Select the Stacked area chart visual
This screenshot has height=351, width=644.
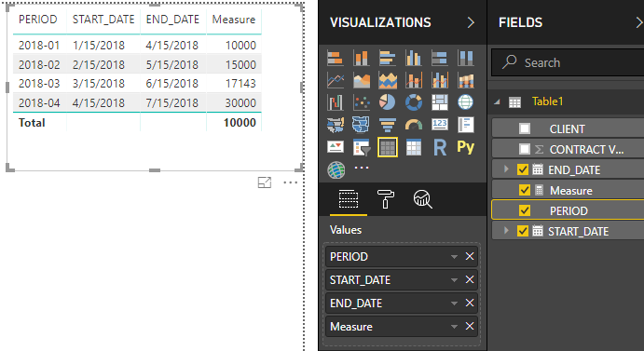click(388, 80)
